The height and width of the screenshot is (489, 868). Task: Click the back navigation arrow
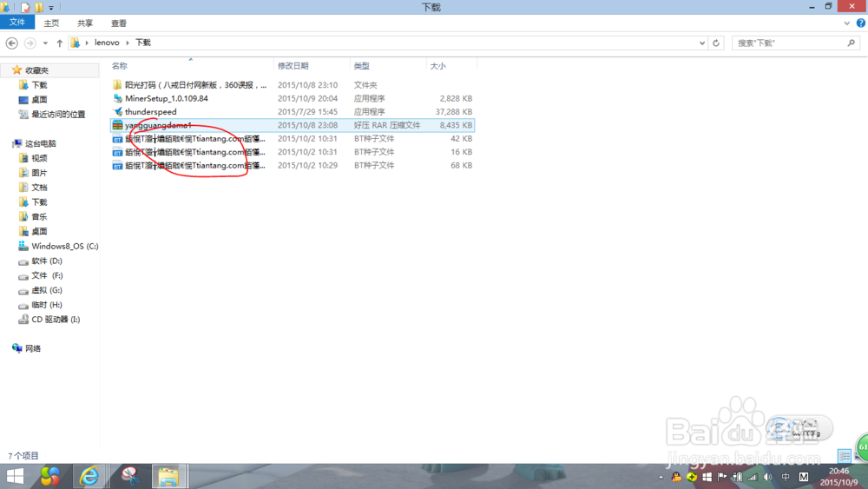tap(11, 43)
